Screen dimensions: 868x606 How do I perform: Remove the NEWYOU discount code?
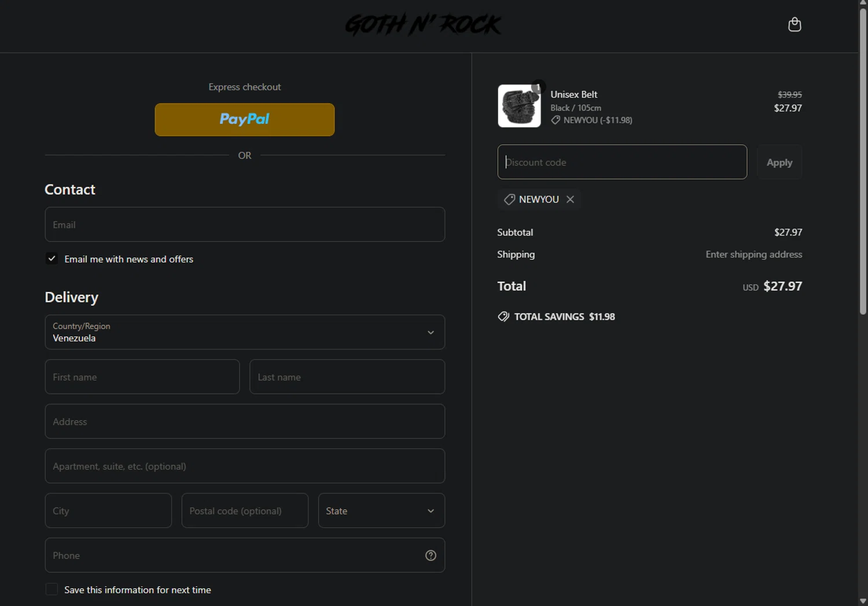coord(570,199)
